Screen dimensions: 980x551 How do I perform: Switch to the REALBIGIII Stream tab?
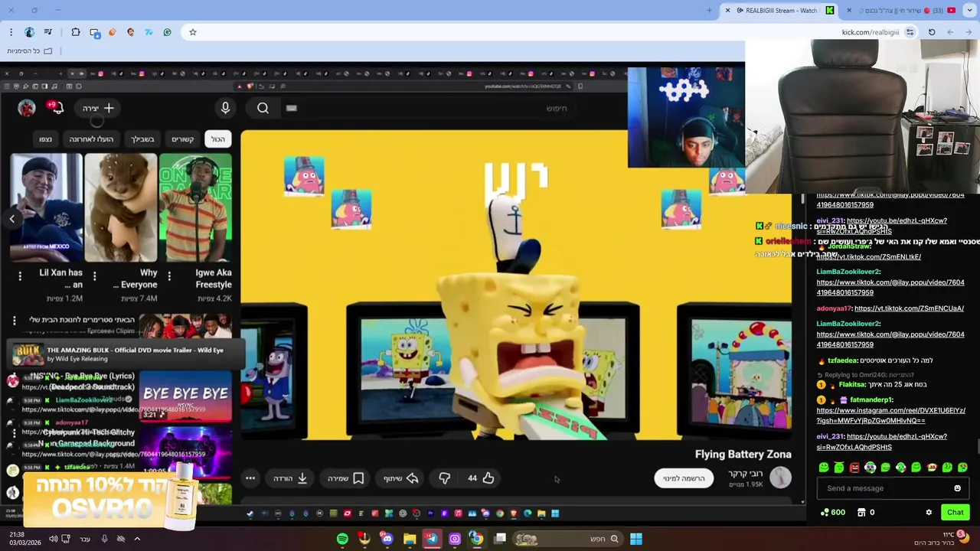point(781,10)
